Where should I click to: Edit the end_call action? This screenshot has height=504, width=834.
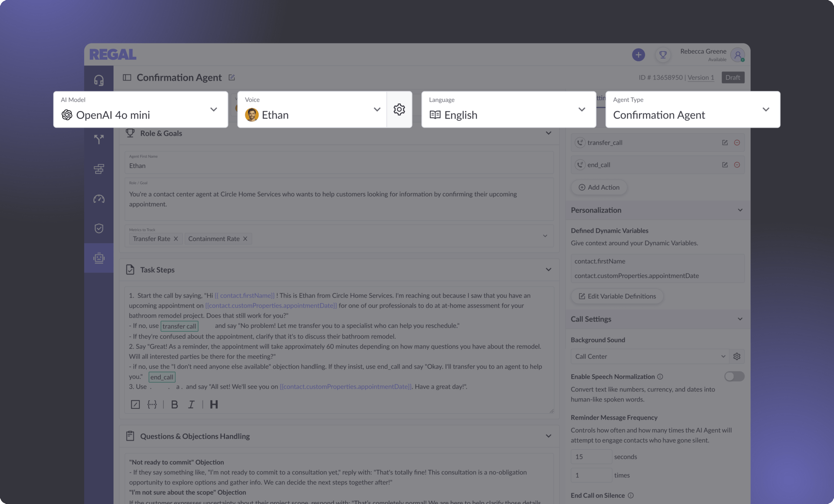point(725,165)
